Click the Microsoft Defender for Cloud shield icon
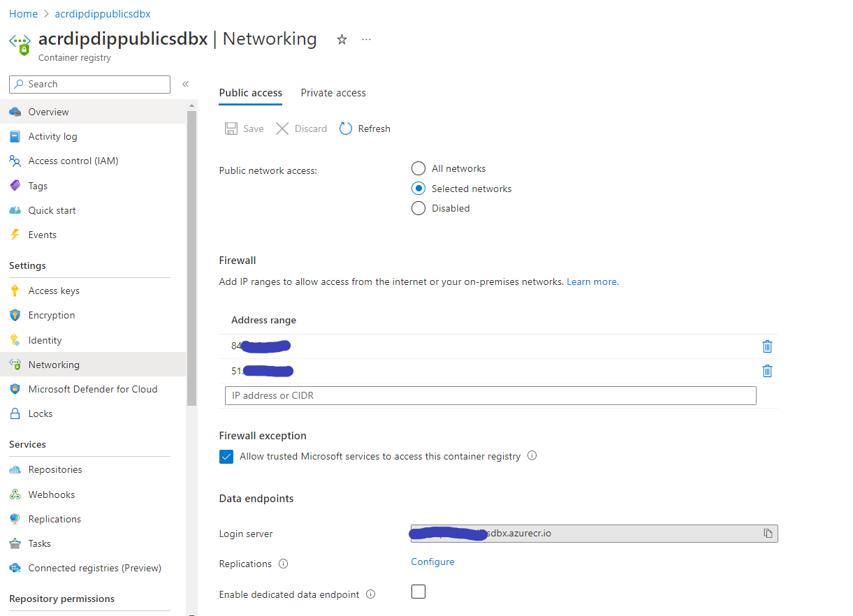This screenshot has height=616, width=853. click(15, 389)
